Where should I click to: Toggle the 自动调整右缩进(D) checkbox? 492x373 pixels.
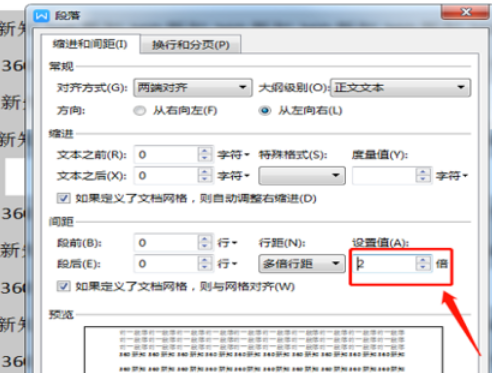click(x=63, y=198)
